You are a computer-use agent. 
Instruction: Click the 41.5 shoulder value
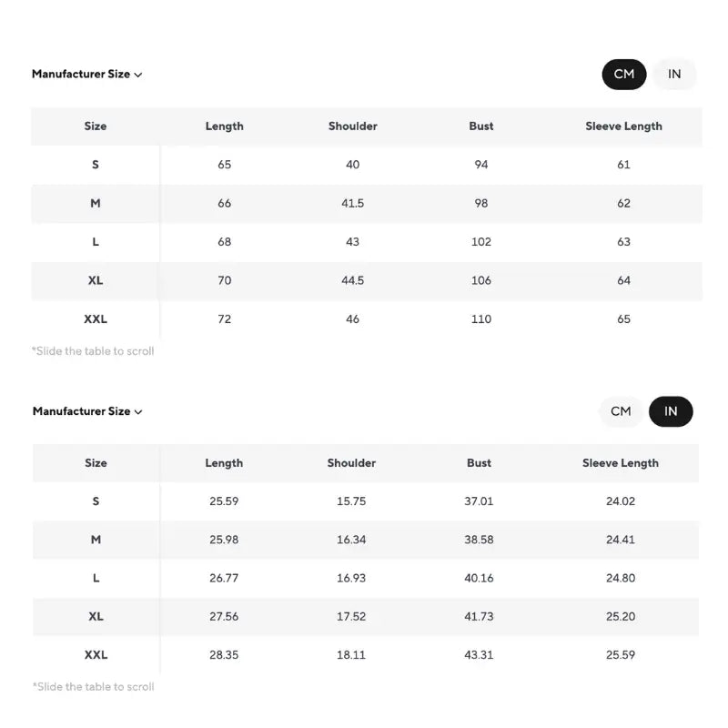352,203
